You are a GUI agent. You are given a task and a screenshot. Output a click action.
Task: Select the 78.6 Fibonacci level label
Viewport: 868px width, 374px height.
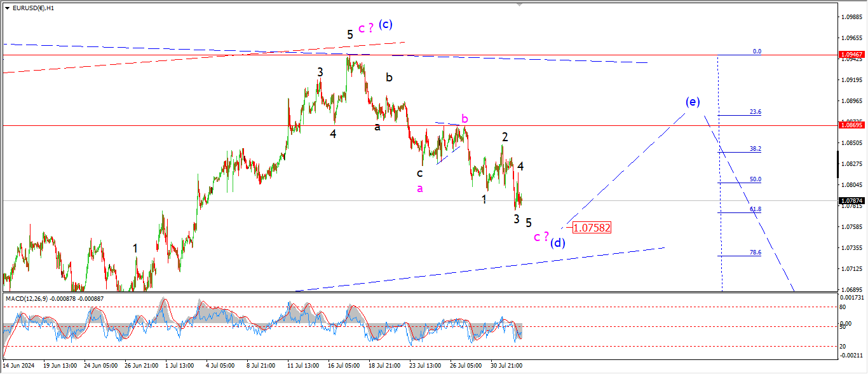pos(755,253)
